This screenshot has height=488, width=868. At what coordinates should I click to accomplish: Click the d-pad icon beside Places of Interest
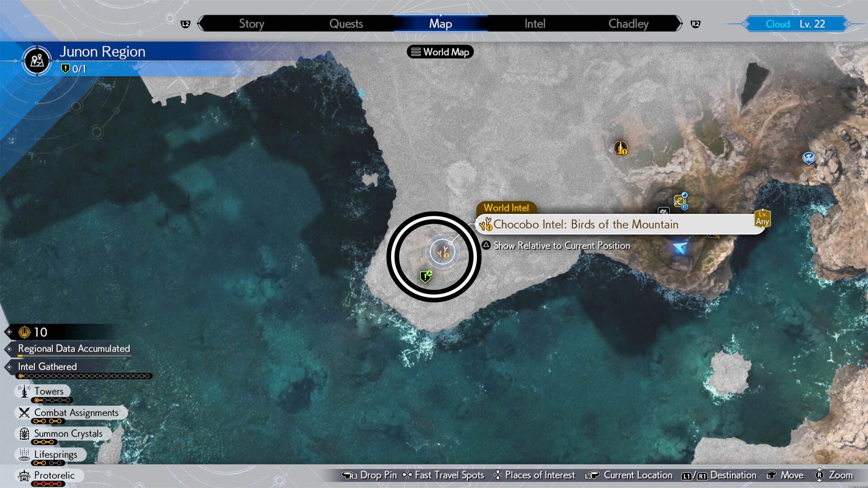pos(498,475)
